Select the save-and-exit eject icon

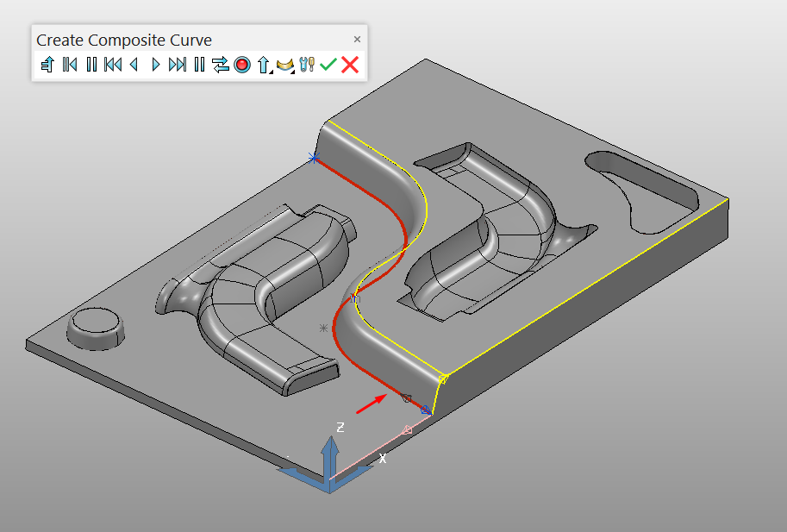48,64
